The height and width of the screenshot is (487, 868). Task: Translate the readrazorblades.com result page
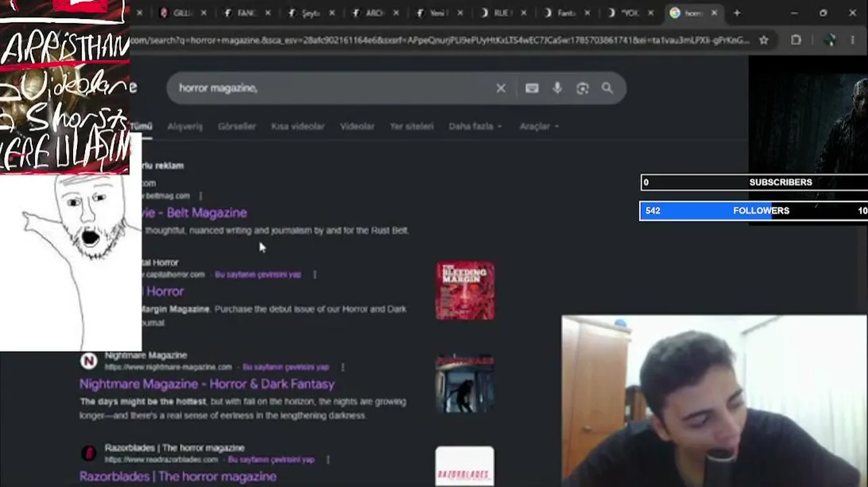[x=271, y=460]
